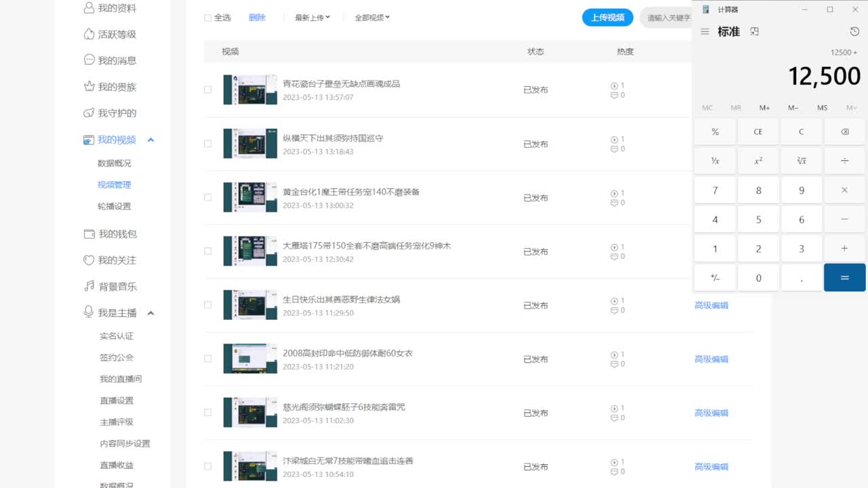The width and height of the screenshot is (868, 488).
Task: Collapse the 我的视频 section
Action: point(151,140)
